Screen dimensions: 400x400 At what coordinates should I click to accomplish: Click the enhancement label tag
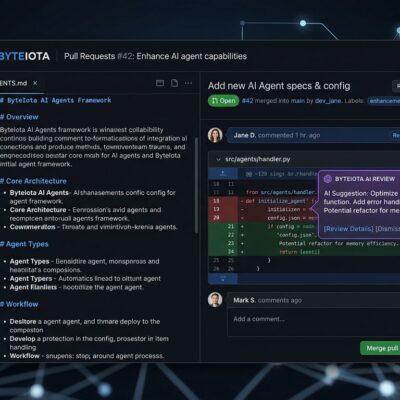point(384,101)
